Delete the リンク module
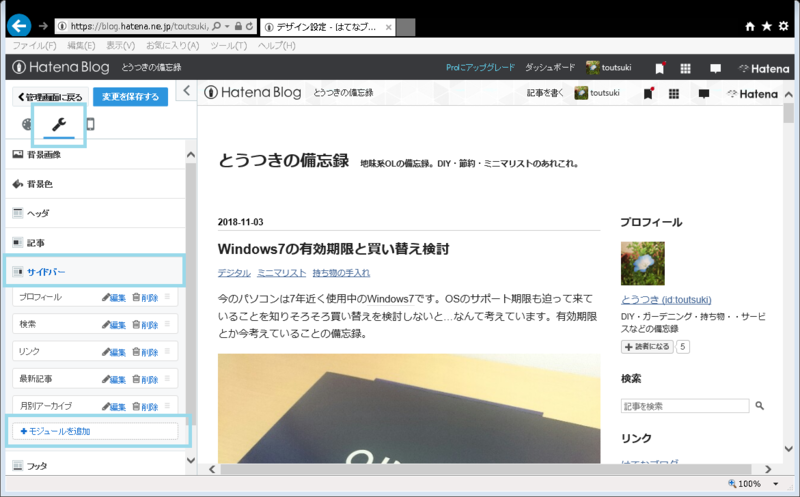This screenshot has width=800, height=497. click(x=145, y=352)
